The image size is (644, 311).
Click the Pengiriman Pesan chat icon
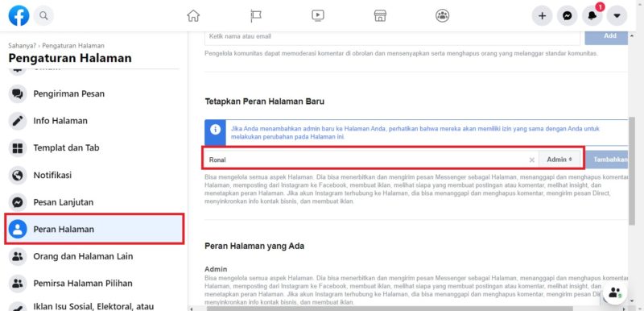(18, 93)
